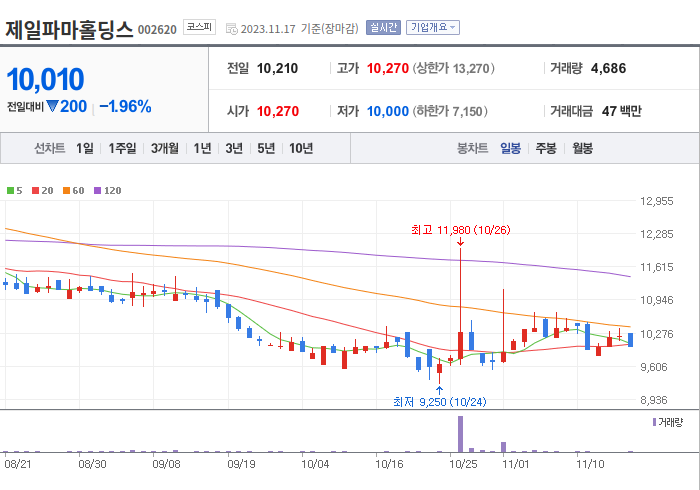This screenshot has height=490, width=700.
Task: Switch to the 주봉 weekly candle chart
Action: click(546, 148)
